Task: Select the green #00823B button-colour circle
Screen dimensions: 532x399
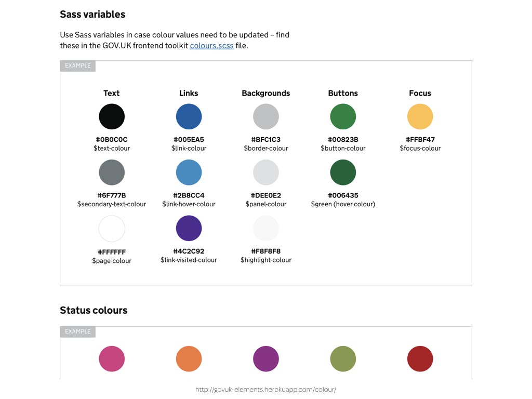Action: pos(343,116)
